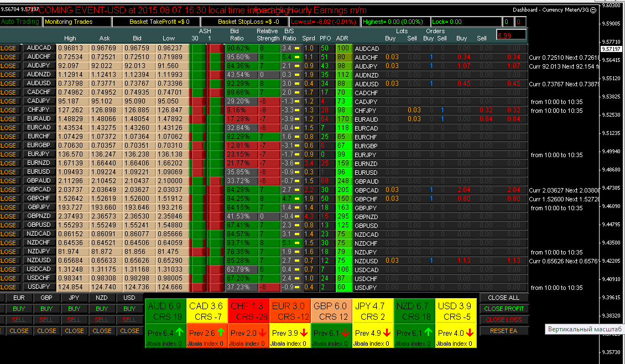Screen dimensions: 625x364
Task: Click the Relative Strength column header
Action: click(x=268, y=35)
